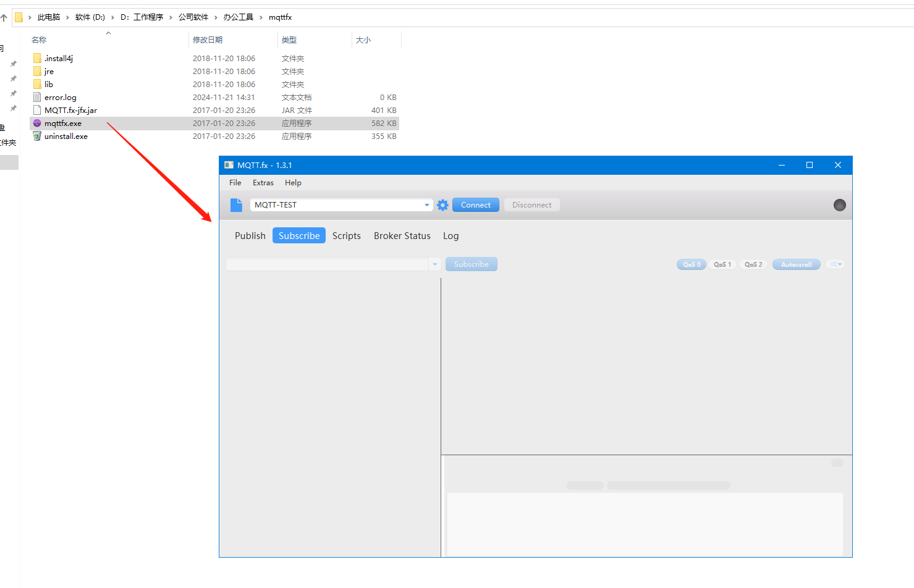Open the subscribe options gear dropdown
Viewport: 914px width, 588px height.
coord(836,264)
